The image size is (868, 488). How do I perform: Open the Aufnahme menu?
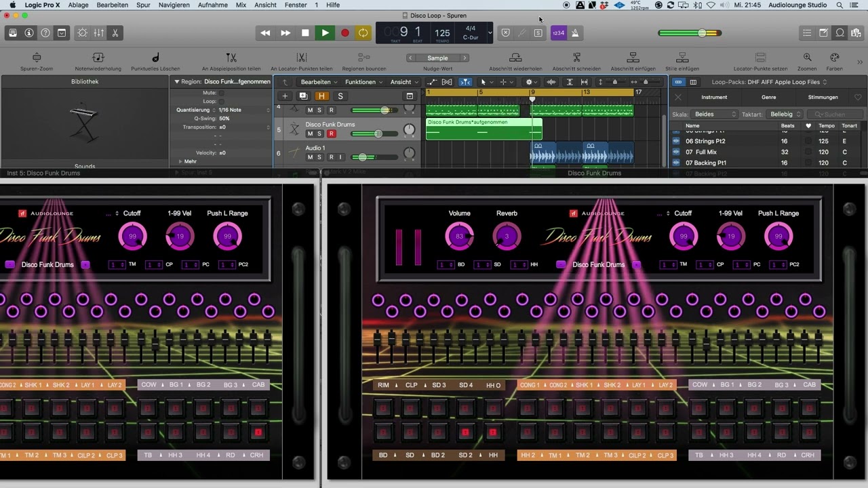pyautogui.click(x=212, y=5)
